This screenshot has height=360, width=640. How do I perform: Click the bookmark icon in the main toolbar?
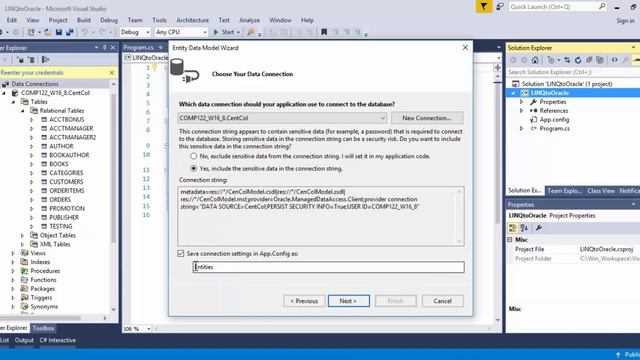click(x=324, y=32)
